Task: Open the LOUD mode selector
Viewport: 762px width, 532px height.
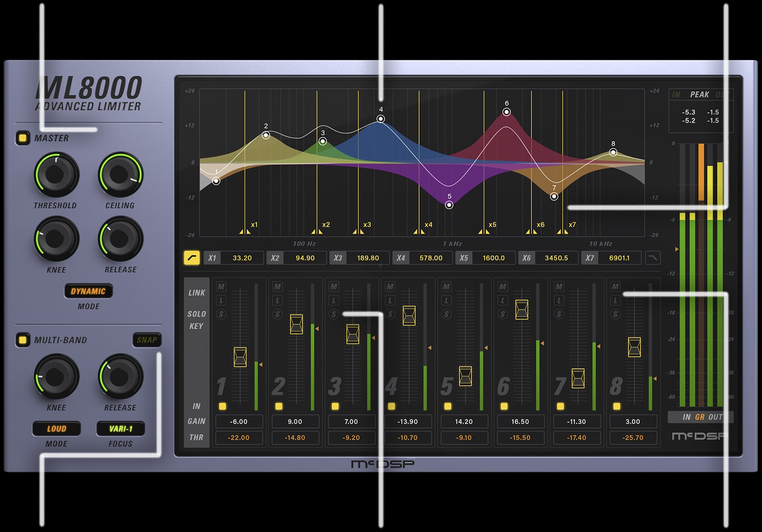Action: 56,429
